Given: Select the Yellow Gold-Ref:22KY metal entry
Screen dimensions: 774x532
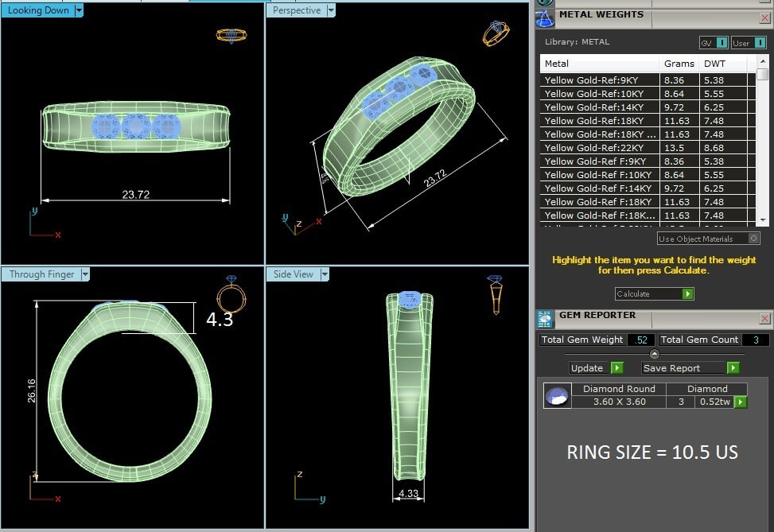Looking at the screenshot, I should click(598, 148).
